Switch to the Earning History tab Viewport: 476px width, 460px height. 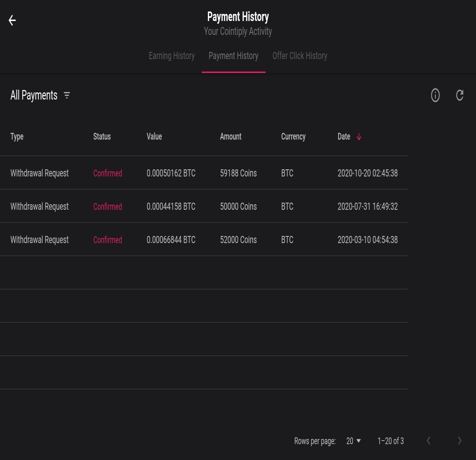(x=172, y=56)
